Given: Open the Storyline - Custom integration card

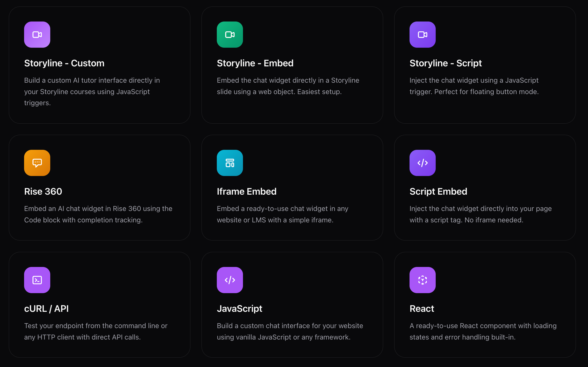Looking at the screenshot, I should [x=99, y=65].
